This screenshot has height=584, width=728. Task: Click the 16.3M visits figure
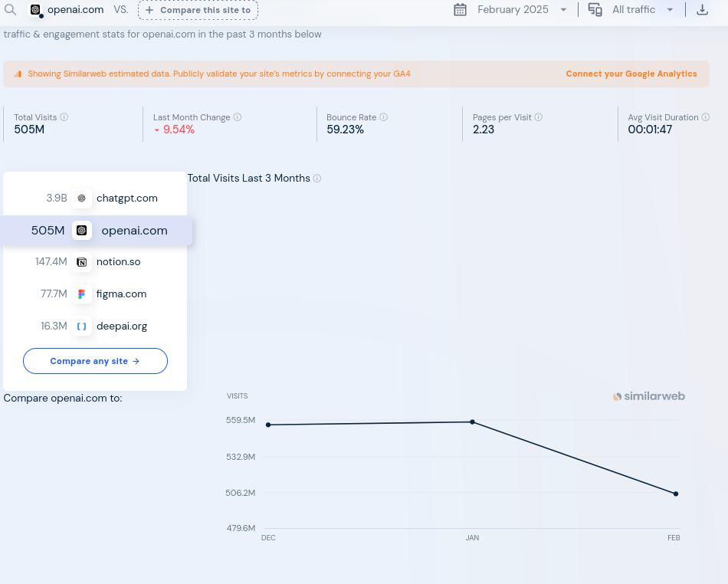pos(54,326)
